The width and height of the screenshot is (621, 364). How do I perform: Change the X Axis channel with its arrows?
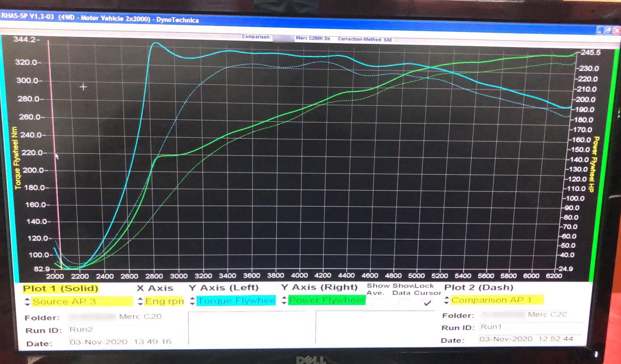(140, 301)
